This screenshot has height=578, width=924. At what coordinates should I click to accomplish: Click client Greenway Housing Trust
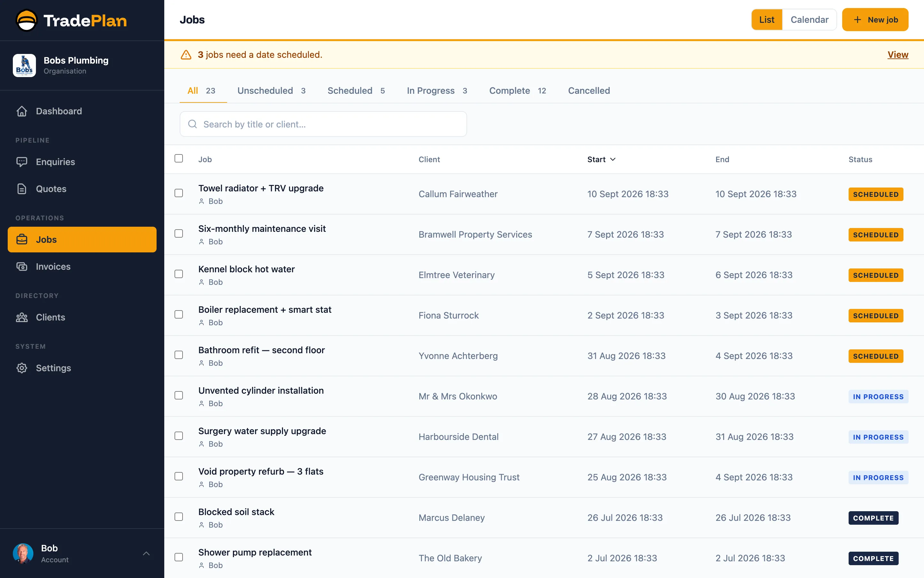click(468, 477)
